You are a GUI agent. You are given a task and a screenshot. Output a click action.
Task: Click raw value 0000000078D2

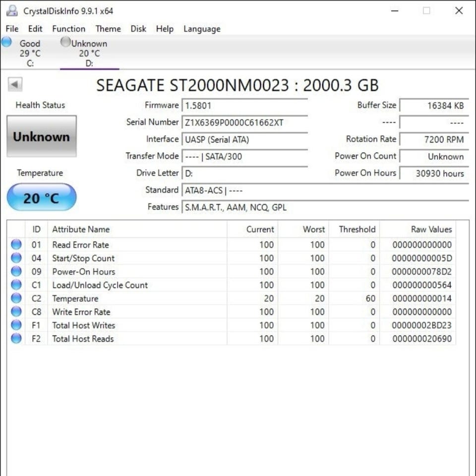(421, 271)
